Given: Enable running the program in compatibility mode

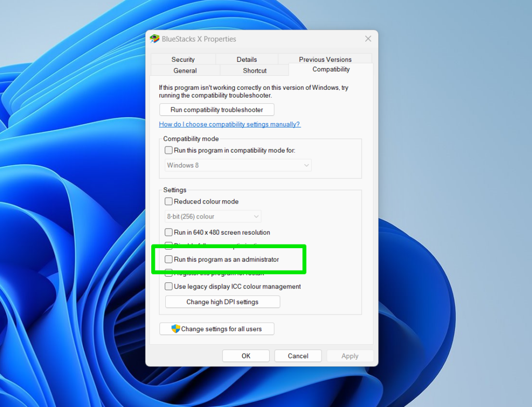Looking at the screenshot, I should (169, 150).
